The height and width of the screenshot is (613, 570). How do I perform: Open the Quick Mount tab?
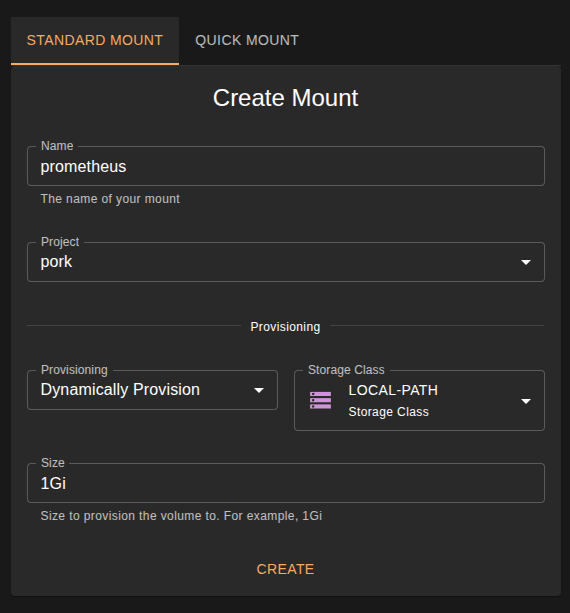point(247,40)
